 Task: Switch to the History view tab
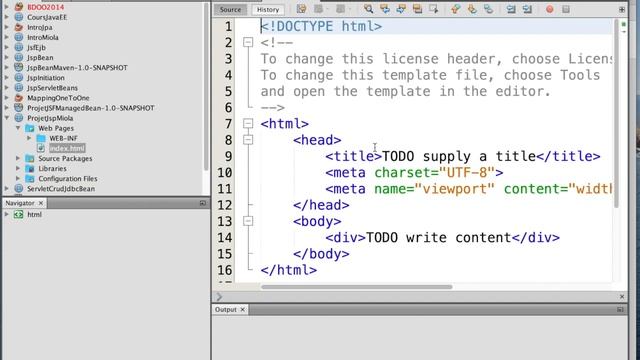(x=268, y=9)
